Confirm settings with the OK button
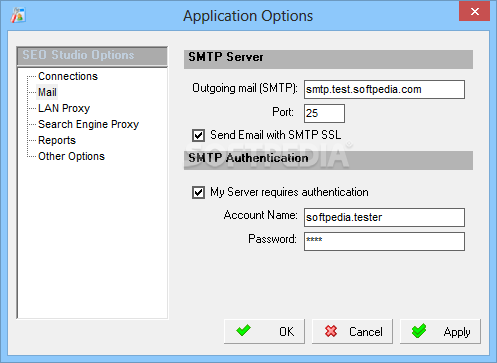 pos(264,331)
